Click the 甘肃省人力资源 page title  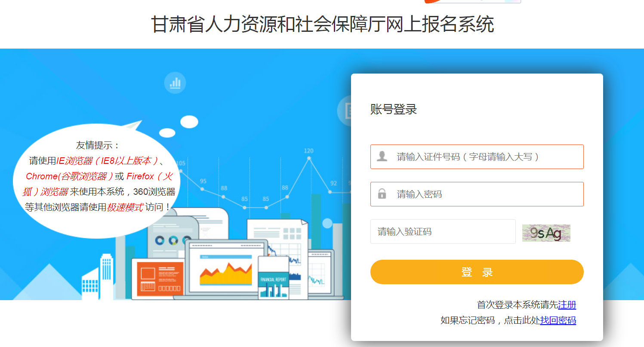[x=322, y=24]
